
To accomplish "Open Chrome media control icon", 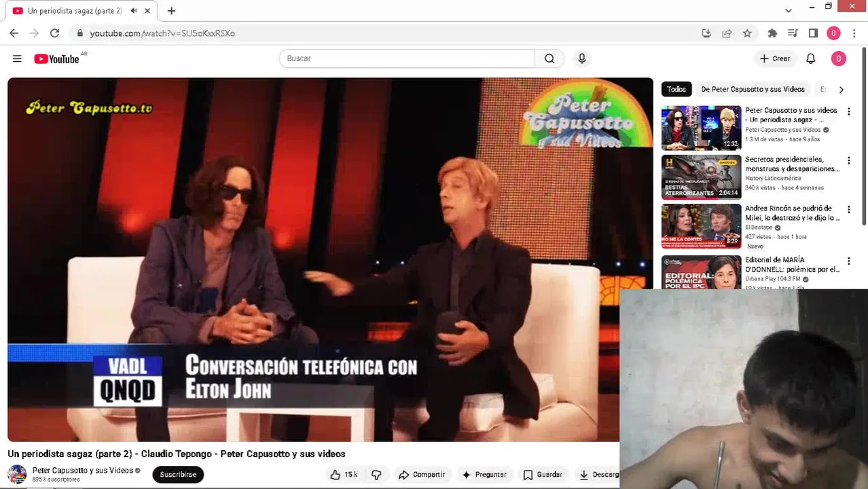I will 793,33.
